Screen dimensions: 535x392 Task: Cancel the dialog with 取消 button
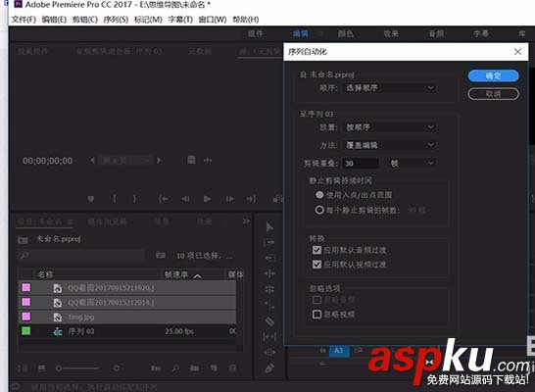pyautogui.click(x=494, y=94)
